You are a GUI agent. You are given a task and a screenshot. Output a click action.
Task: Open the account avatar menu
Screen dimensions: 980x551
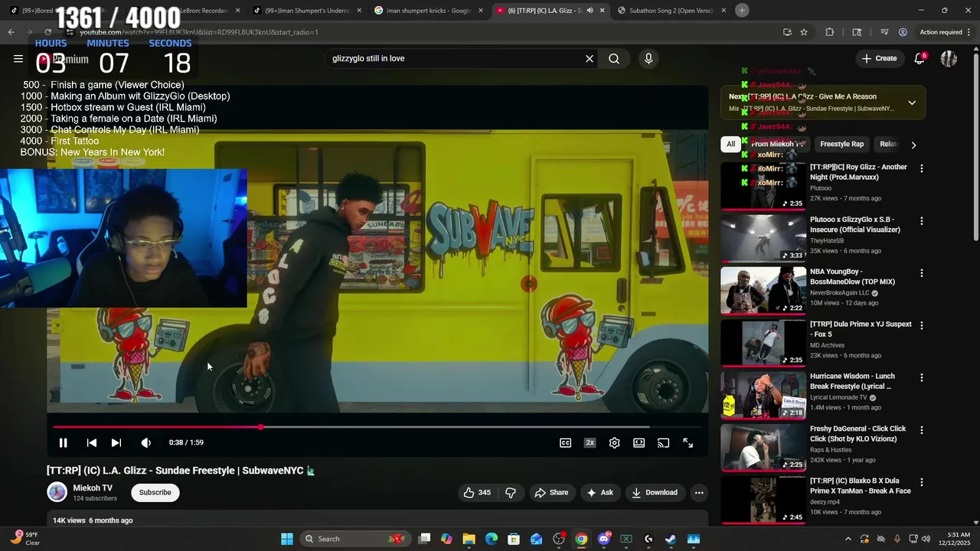click(x=949, y=58)
